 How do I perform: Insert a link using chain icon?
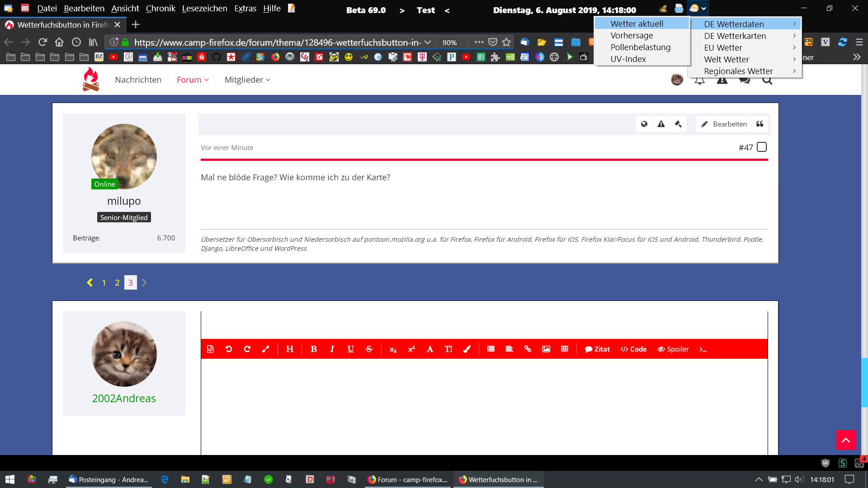click(x=528, y=349)
